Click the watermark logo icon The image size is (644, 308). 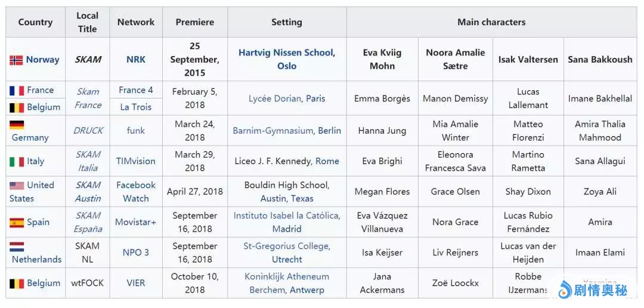pos(564,291)
